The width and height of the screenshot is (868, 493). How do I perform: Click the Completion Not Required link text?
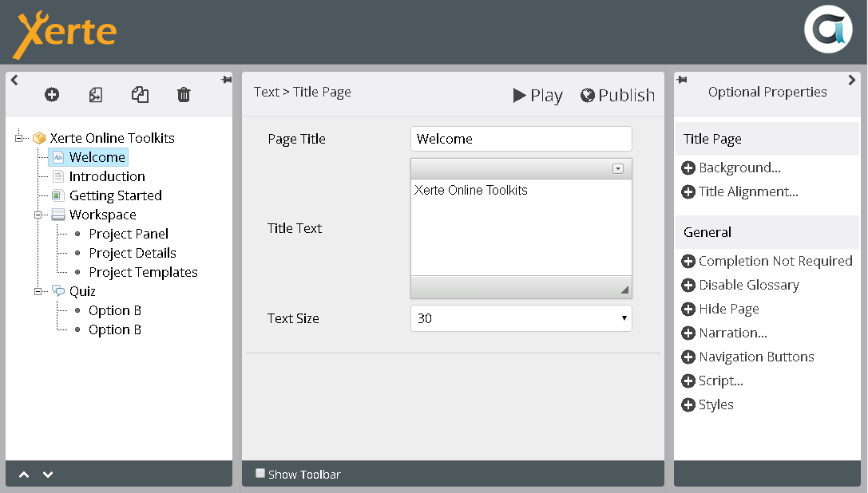pos(775,261)
